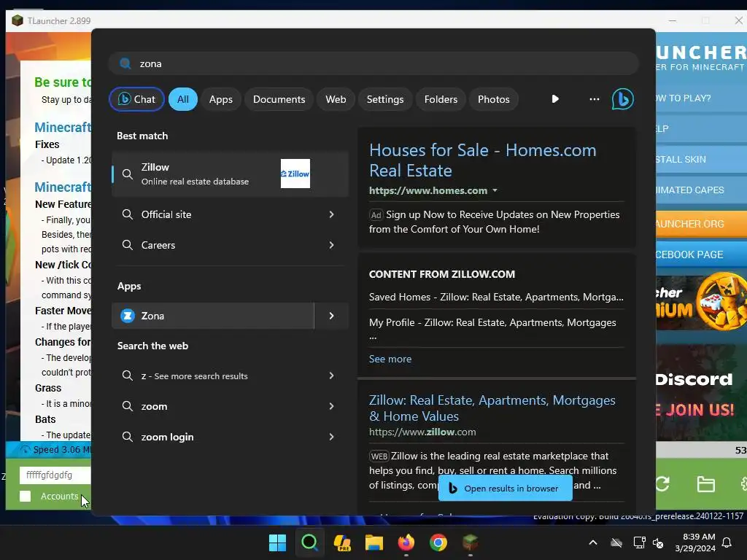Switch to the Photos filter tab

coord(494,99)
